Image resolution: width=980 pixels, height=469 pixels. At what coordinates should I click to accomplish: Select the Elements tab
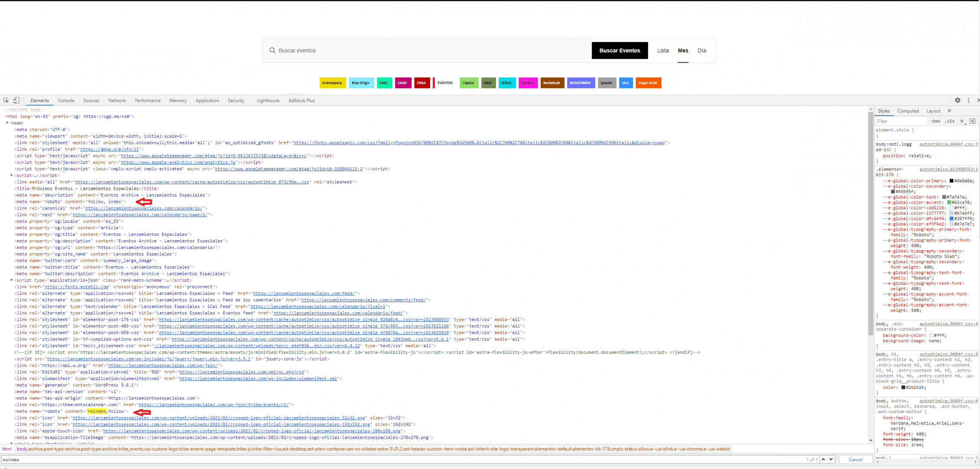pyautogui.click(x=40, y=100)
